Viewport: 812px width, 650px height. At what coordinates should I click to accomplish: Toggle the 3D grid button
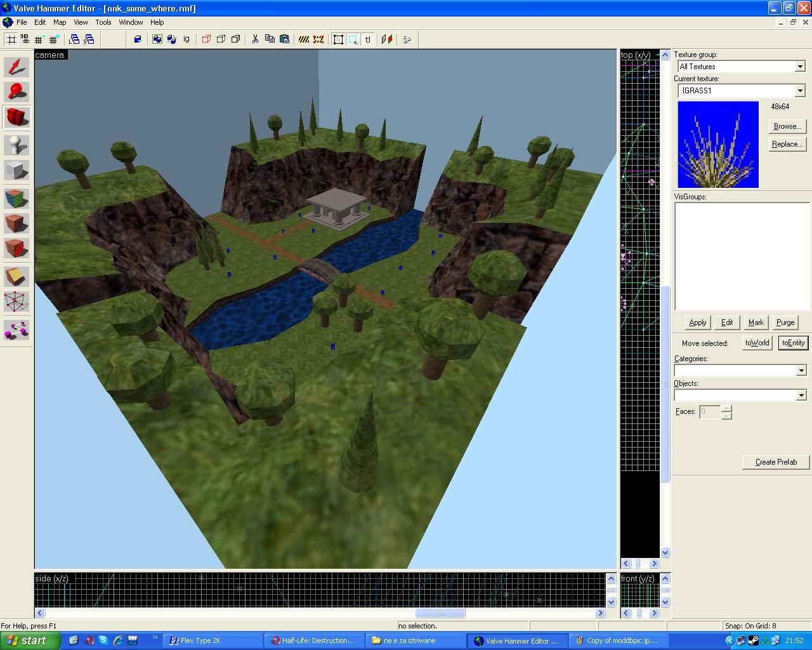pyautogui.click(x=25, y=39)
